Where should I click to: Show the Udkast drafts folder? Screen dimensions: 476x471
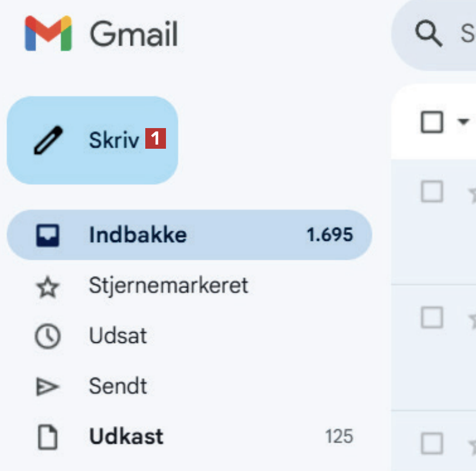[x=126, y=437]
